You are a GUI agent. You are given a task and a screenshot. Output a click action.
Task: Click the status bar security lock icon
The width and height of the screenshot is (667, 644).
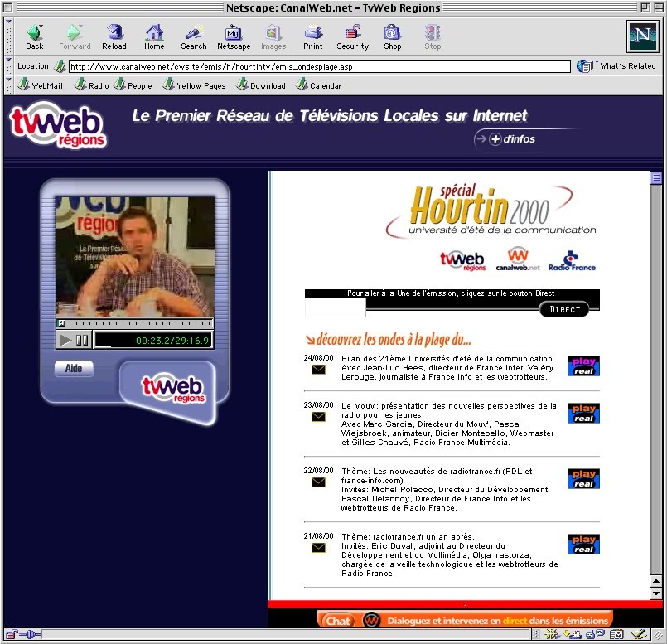pyautogui.click(x=12, y=634)
